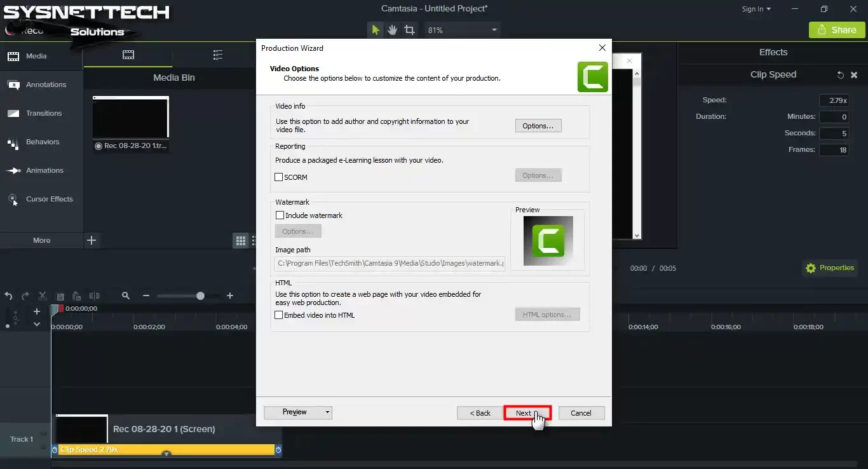Open the Preview button dropdown arrow
This screenshot has width=868, height=469.
pyautogui.click(x=328, y=412)
